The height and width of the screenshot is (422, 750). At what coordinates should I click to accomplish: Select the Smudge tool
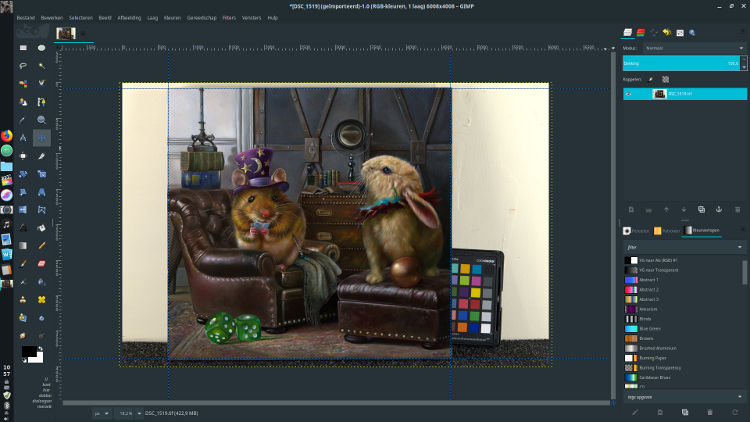point(23,335)
